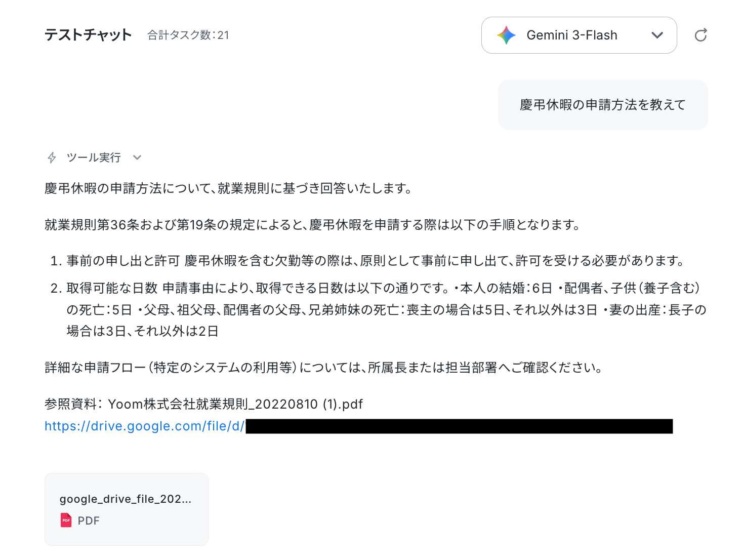Click the 慶弔休暇の申請方法を教えて message bubble
The height and width of the screenshot is (560, 742).
[603, 105]
